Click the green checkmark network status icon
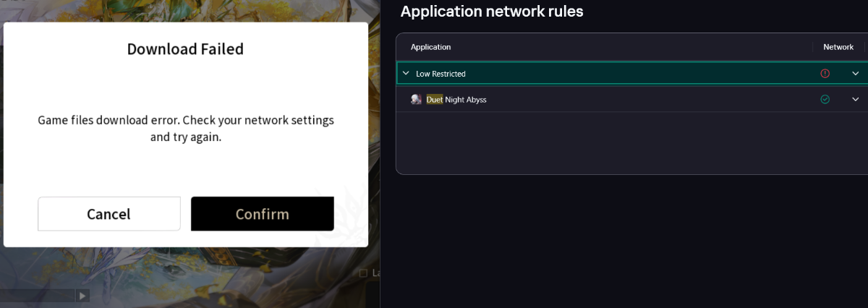 825,99
